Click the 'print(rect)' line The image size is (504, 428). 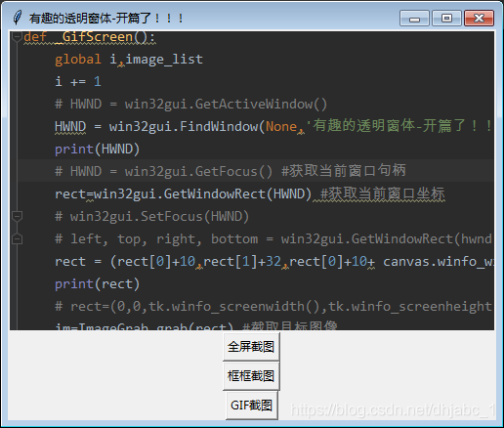point(98,283)
